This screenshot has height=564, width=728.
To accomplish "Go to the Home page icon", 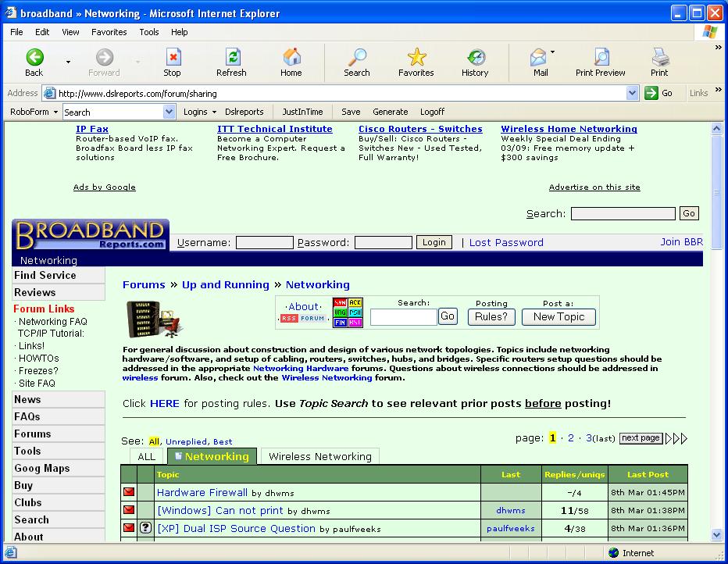I will (291, 62).
